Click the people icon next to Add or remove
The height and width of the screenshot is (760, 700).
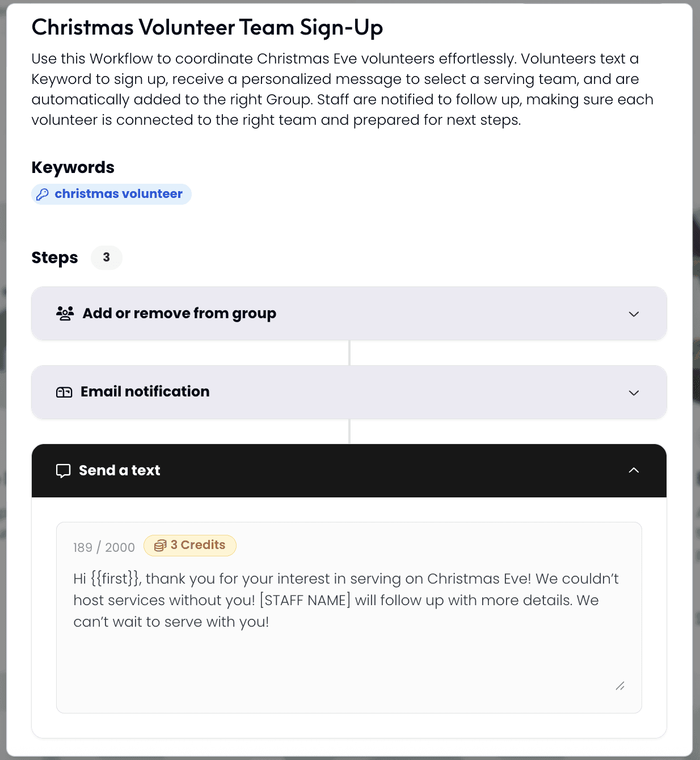coord(65,313)
